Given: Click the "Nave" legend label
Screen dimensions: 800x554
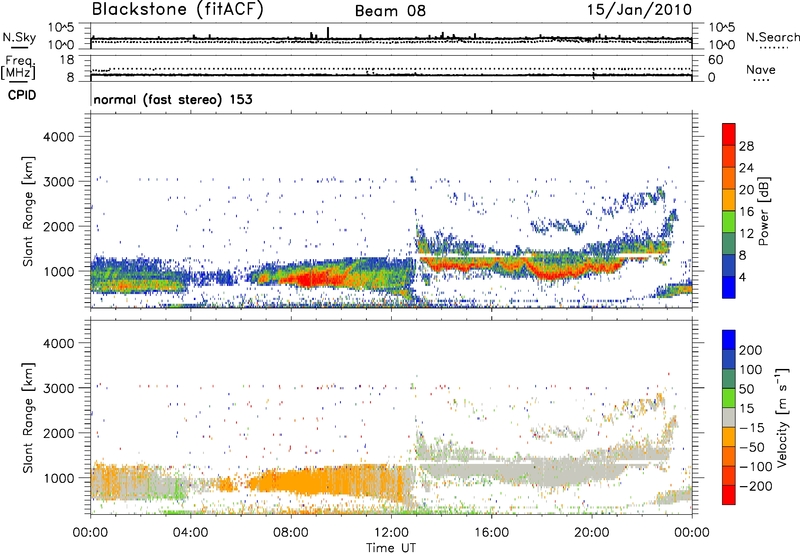Looking at the screenshot, I should click(761, 69).
